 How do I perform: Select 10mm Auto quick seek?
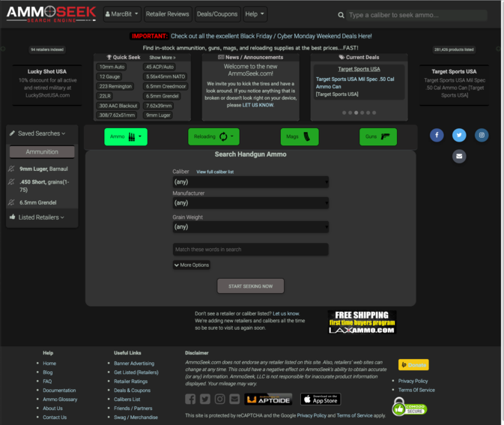point(112,67)
